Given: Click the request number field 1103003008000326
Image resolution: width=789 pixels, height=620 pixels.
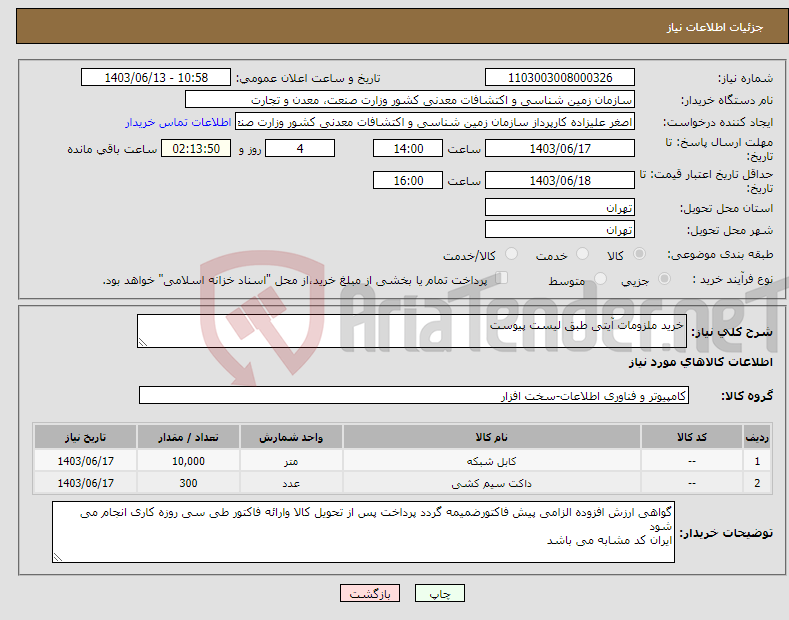Looking at the screenshot, I should click(x=560, y=78).
